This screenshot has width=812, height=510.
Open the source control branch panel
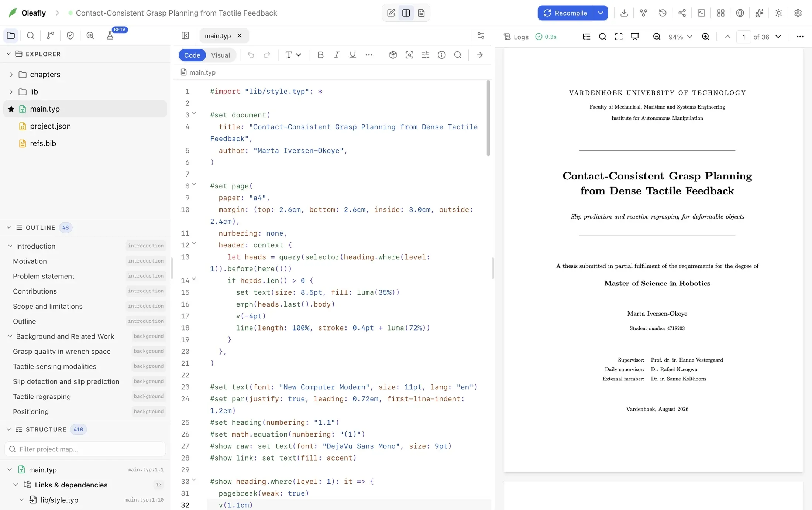coord(51,35)
